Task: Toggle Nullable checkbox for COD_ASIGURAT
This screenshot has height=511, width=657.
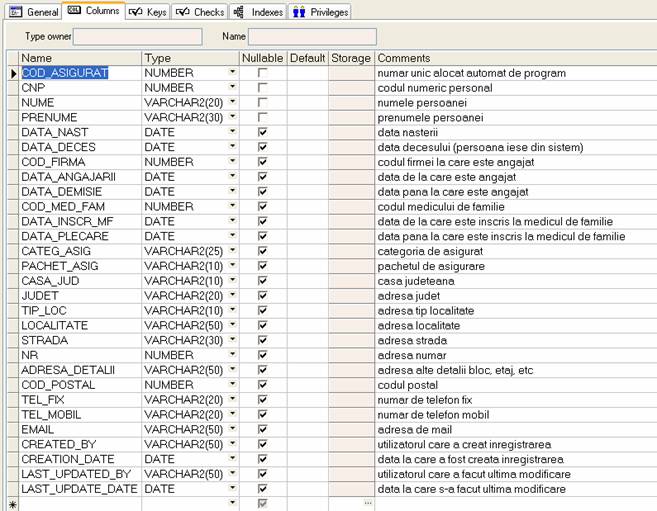Action: 262,74
